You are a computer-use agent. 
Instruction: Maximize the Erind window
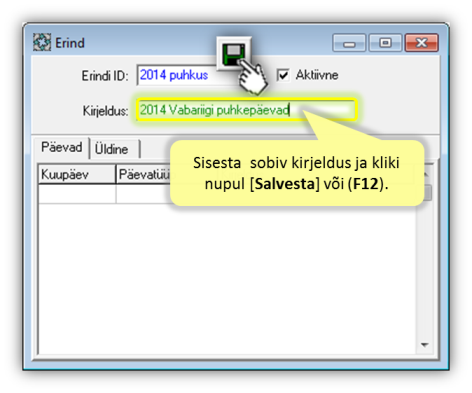click(385, 43)
